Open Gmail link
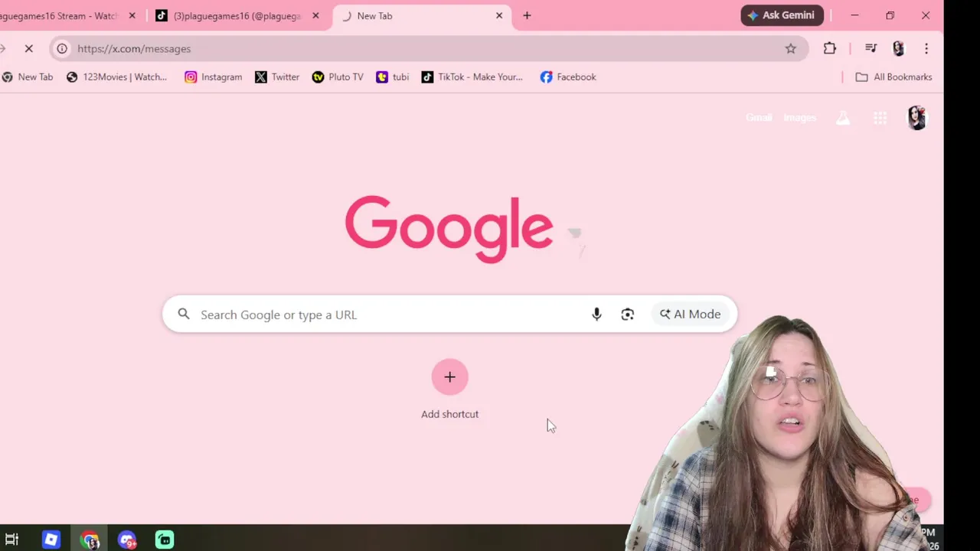This screenshot has height=551, width=980. point(759,118)
